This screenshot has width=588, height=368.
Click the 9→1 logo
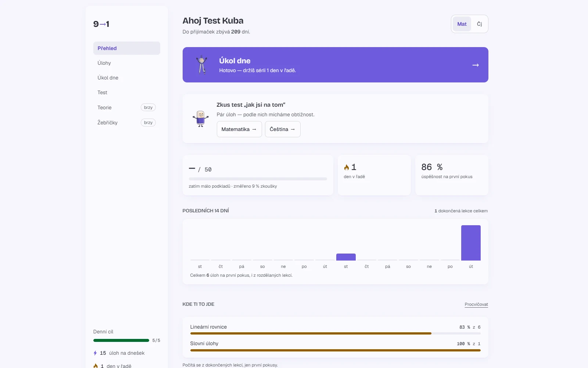[x=101, y=24]
